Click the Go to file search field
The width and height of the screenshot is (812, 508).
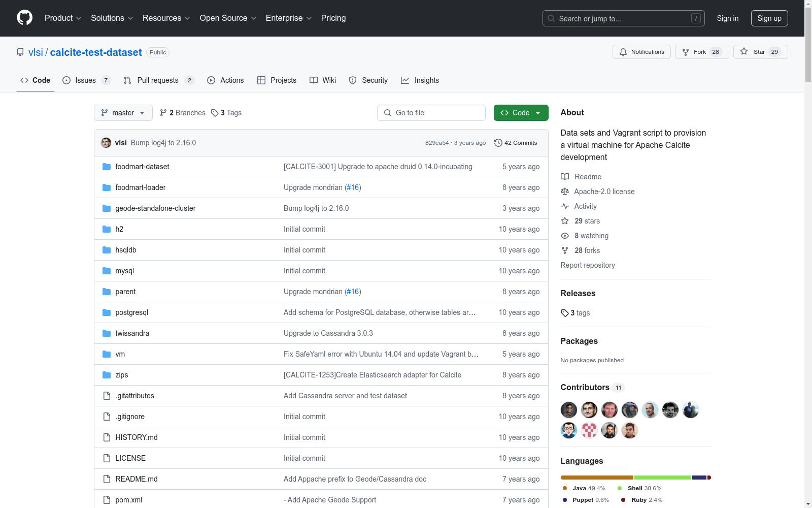pos(431,113)
